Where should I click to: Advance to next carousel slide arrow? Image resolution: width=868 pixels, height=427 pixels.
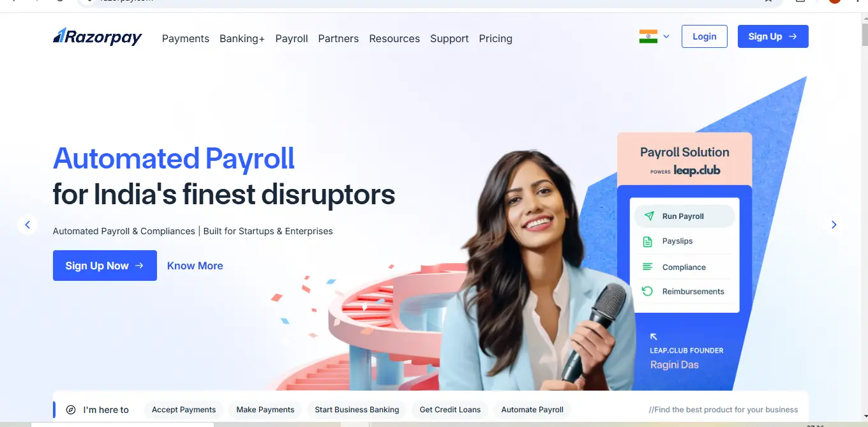tap(834, 225)
